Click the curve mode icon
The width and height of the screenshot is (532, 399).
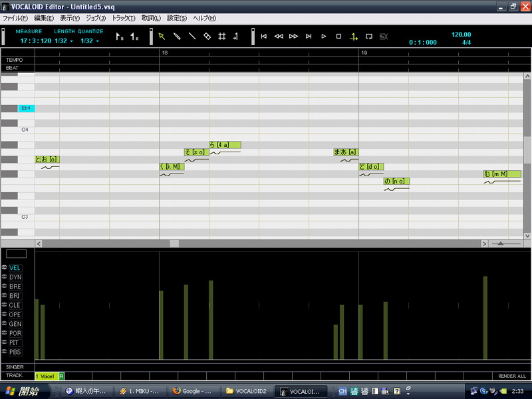pos(236,37)
